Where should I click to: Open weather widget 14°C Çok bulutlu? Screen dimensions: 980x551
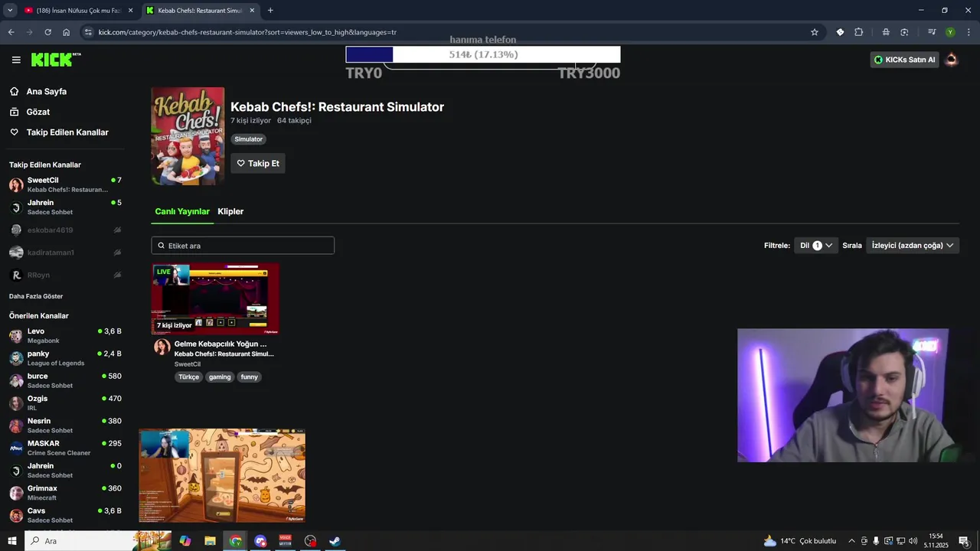pyautogui.click(x=800, y=541)
